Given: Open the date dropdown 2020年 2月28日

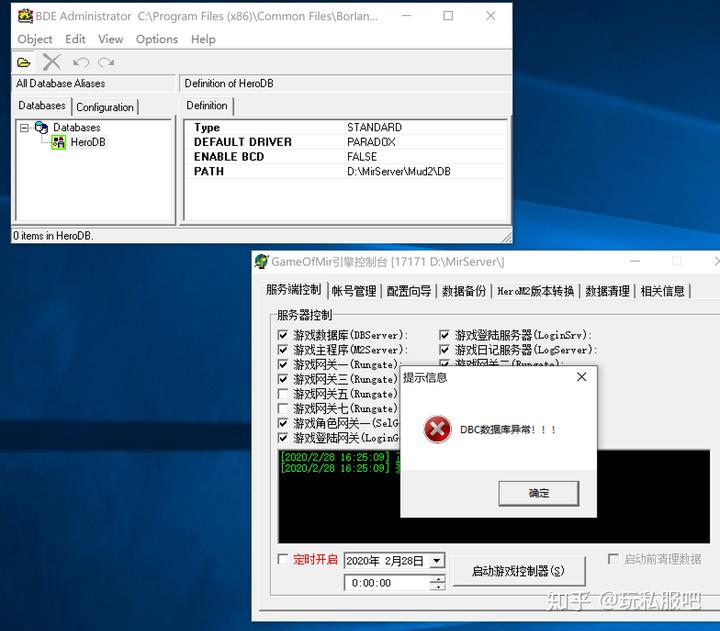Looking at the screenshot, I should [438, 560].
